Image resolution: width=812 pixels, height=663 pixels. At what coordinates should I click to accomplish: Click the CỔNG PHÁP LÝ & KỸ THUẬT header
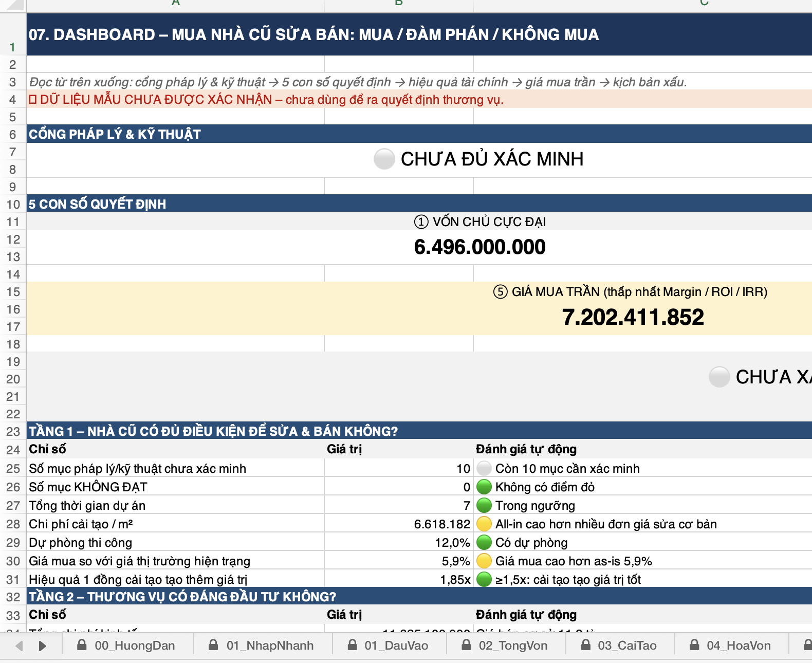coord(419,134)
